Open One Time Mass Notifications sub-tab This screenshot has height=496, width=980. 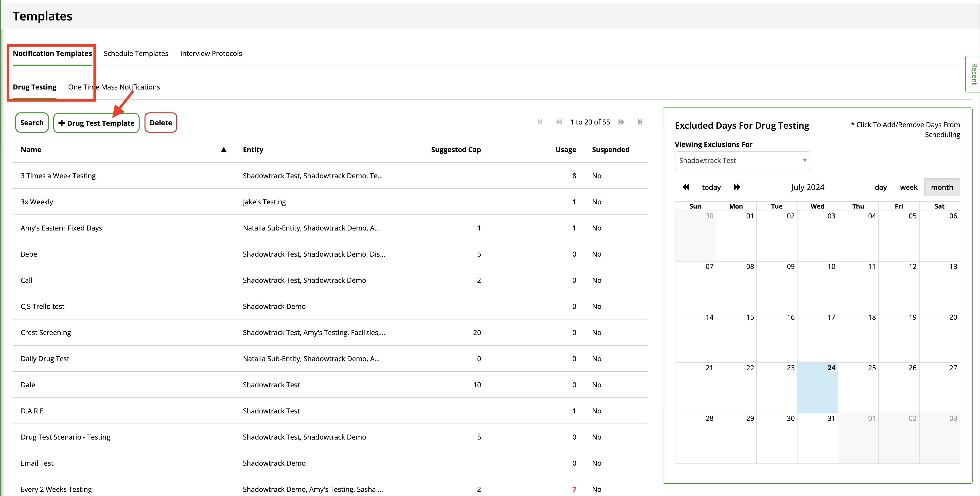(x=114, y=87)
